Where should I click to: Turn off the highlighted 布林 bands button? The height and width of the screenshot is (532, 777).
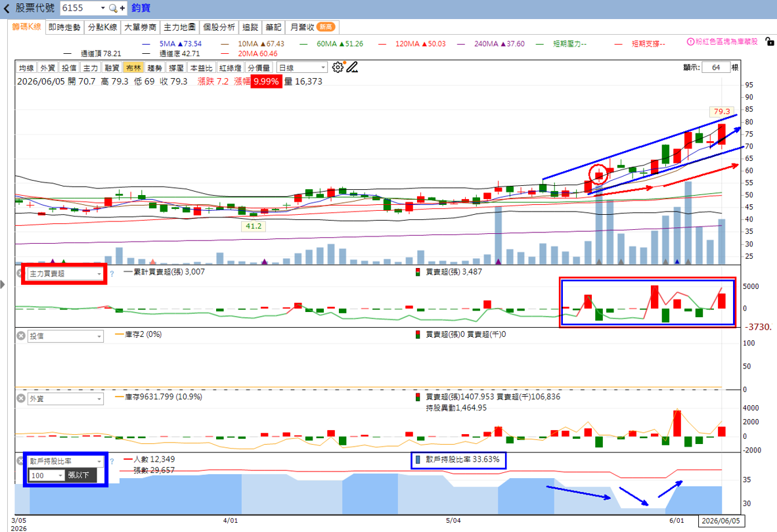click(x=133, y=68)
